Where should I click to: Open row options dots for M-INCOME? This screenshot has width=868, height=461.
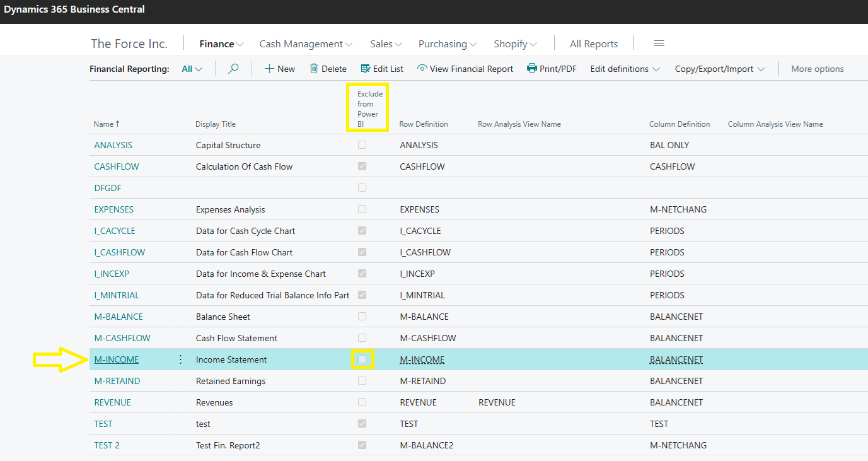181,359
